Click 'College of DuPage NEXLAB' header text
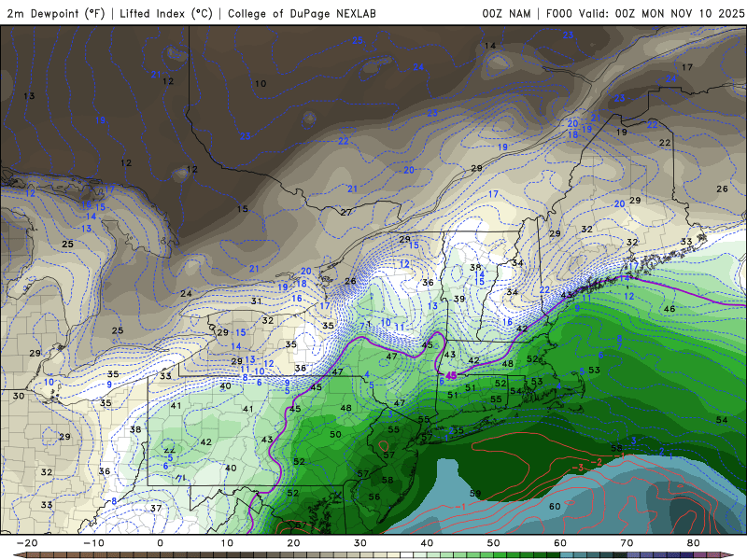The height and width of the screenshot is (560, 747). point(302,13)
